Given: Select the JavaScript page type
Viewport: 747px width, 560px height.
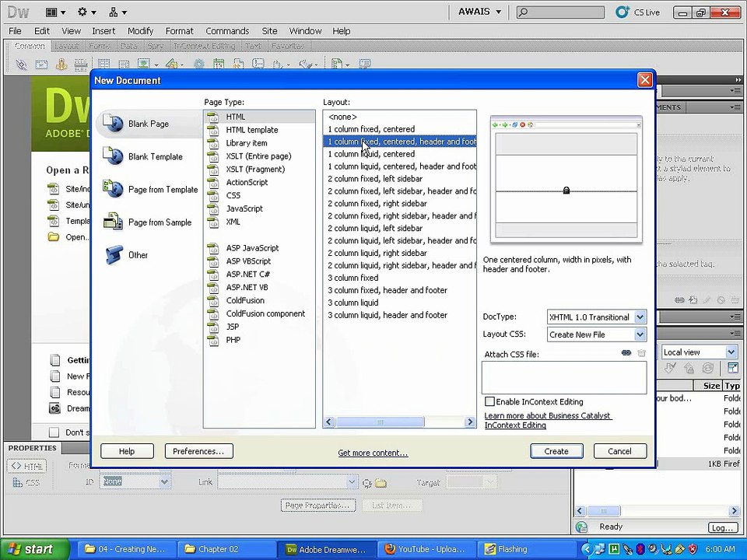Looking at the screenshot, I should tap(244, 208).
